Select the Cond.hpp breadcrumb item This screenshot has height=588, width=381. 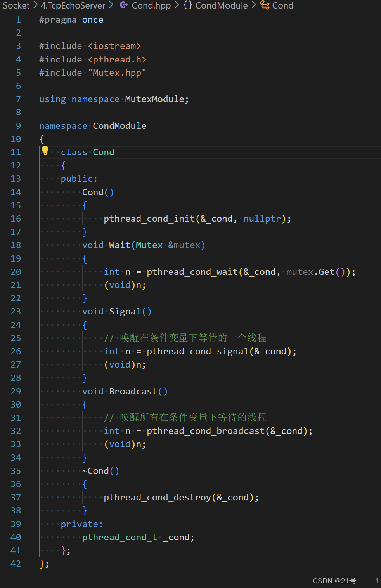151,5
